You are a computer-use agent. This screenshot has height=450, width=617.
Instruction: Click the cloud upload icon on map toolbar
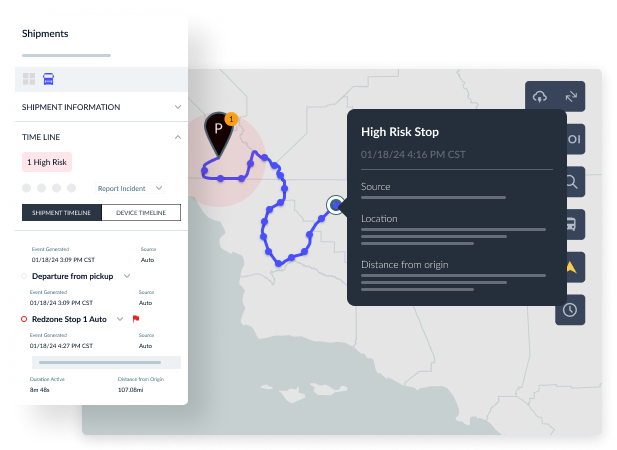pyautogui.click(x=541, y=96)
